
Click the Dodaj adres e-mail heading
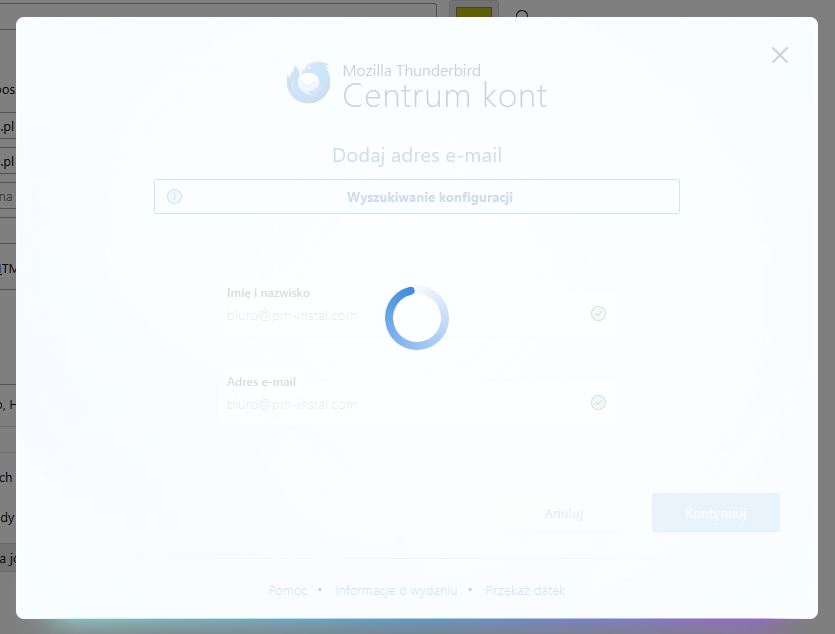(417, 155)
